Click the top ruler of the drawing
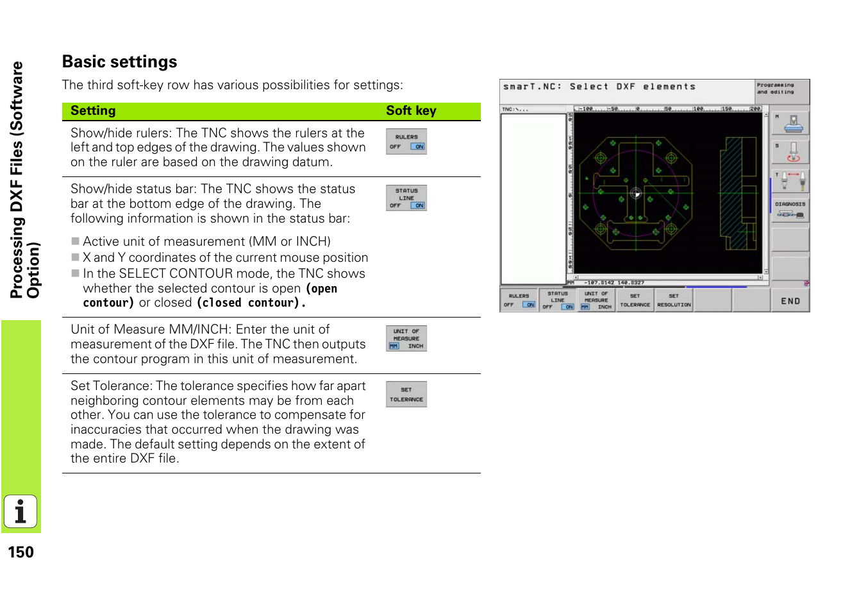The image size is (868, 612). point(667,109)
